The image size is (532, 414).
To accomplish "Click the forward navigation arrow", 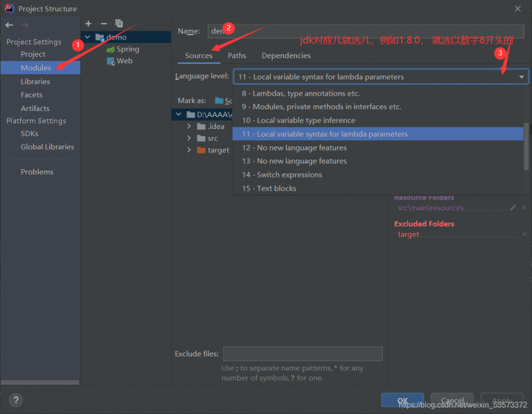I will point(25,24).
